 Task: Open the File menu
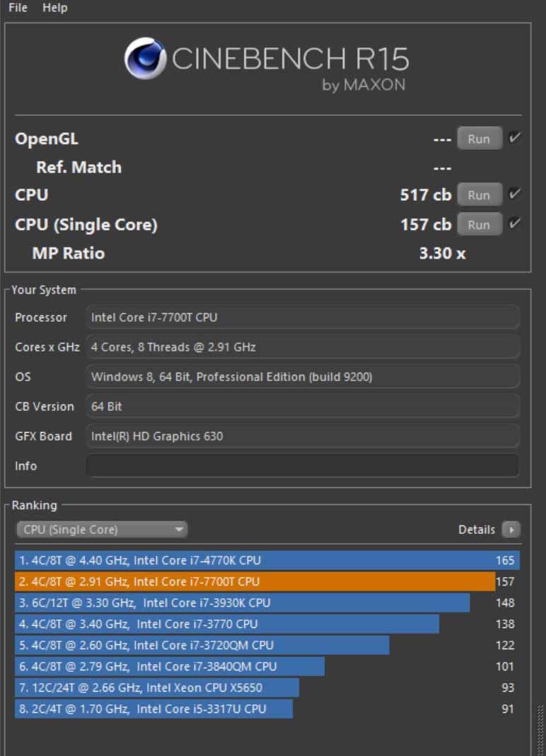[18, 8]
